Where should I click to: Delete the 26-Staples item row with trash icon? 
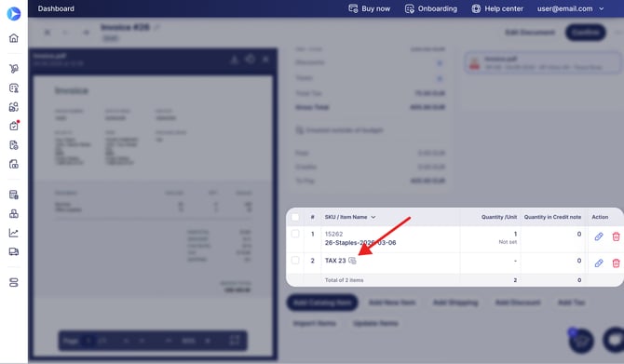coord(616,236)
